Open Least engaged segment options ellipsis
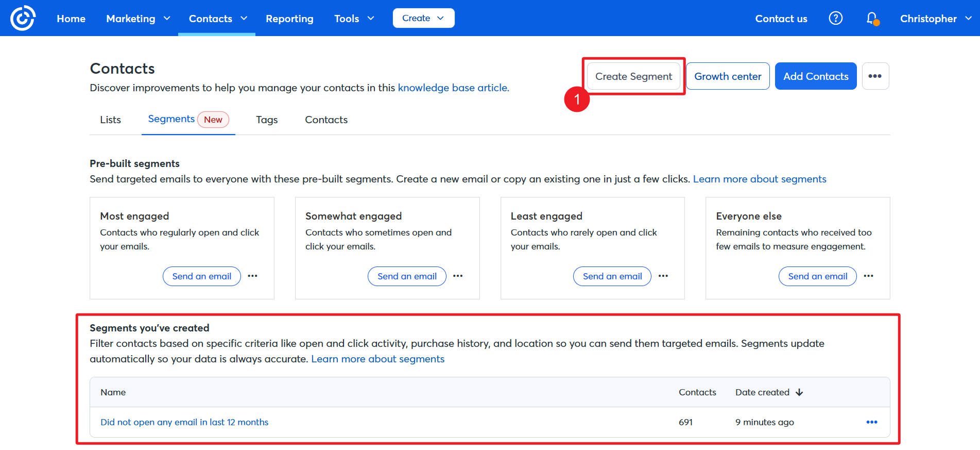 tap(663, 276)
